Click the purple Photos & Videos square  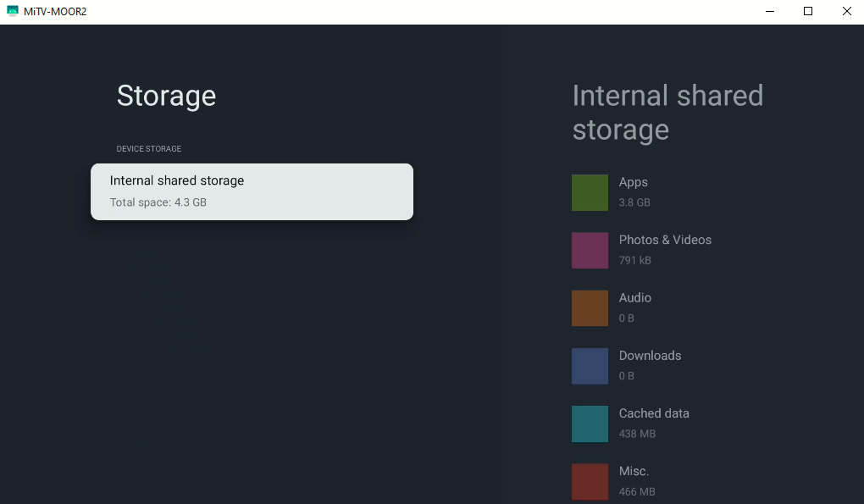[590, 251]
